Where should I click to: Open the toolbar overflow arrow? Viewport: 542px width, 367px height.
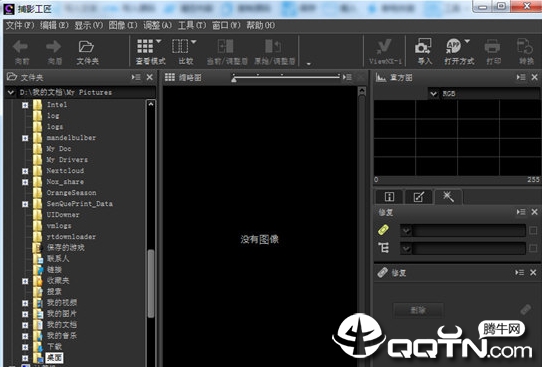pyautogui.click(x=309, y=64)
